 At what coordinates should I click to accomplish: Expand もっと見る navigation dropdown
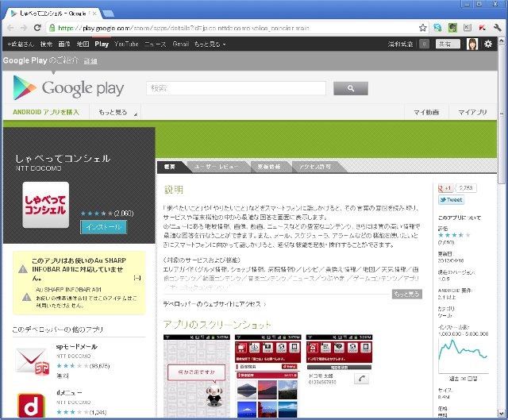115,113
